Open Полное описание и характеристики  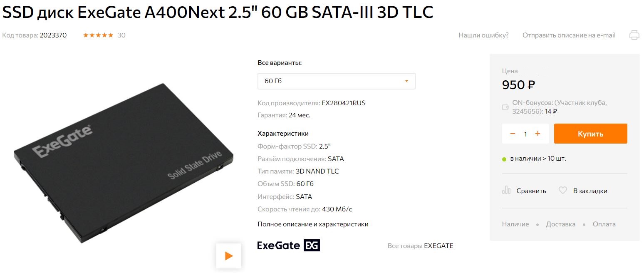(x=313, y=224)
